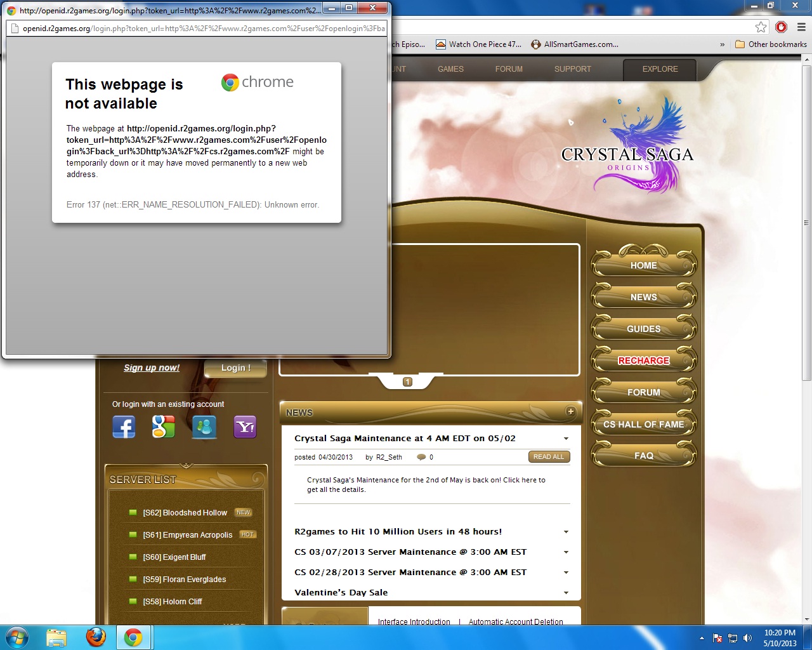Expand the Valentine's Day Sale news item
The image size is (812, 650).
click(566, 593)
